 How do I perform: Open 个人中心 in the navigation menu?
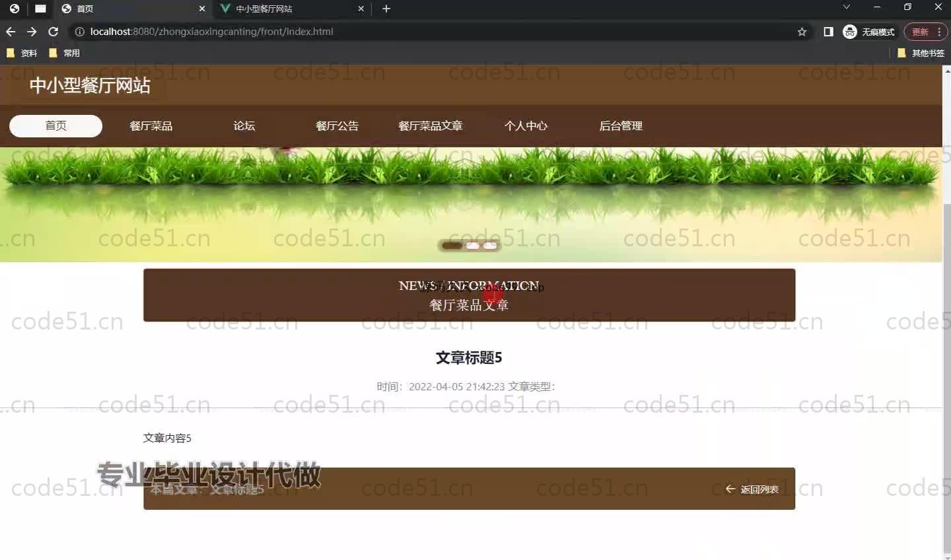click(526, 125)
